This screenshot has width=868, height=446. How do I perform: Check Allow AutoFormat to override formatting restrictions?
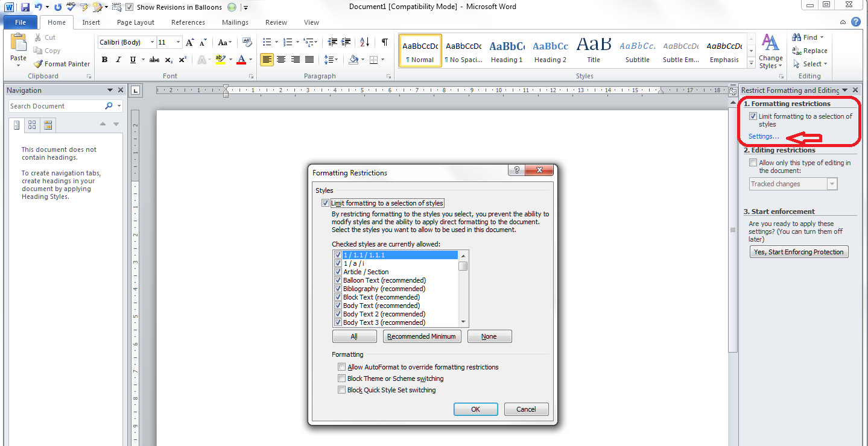[x=342, y=367]
